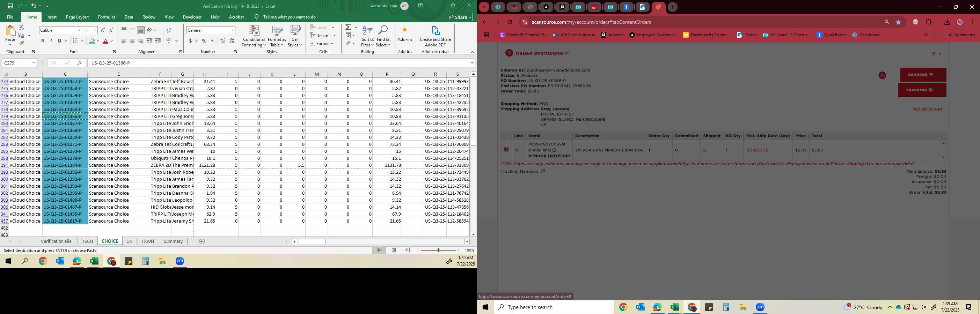This screenshot has width=980, height=314.
Task: Click the Undo arrow in Excel
Action: point(34,6)
